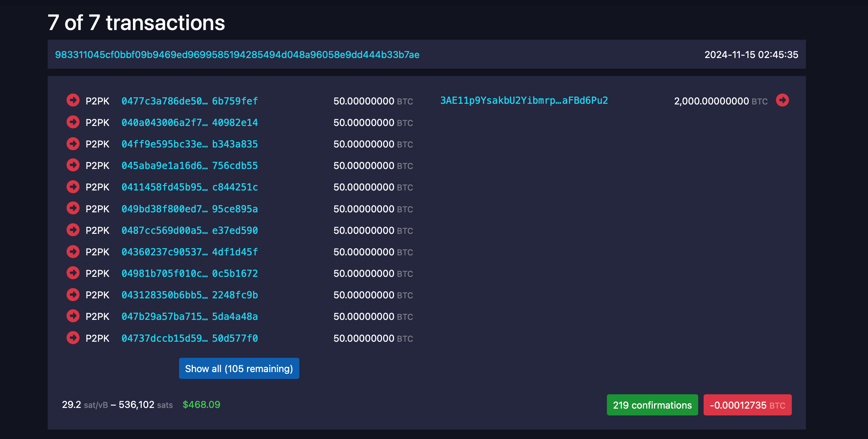Click red arrow icon beside 0411458fd45b95 input
The image size is (868, 439).
73,187
